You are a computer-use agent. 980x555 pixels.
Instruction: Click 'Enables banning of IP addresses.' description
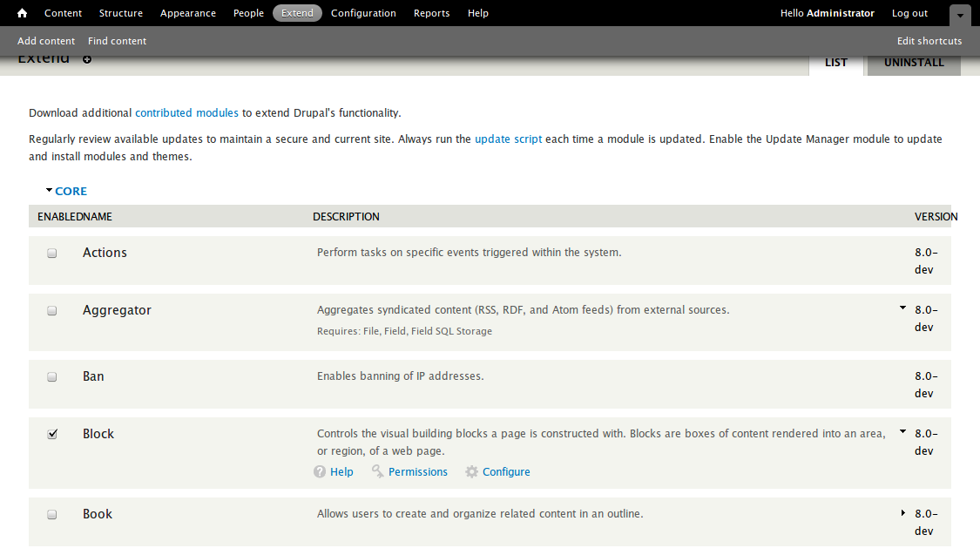coord(400,376)
